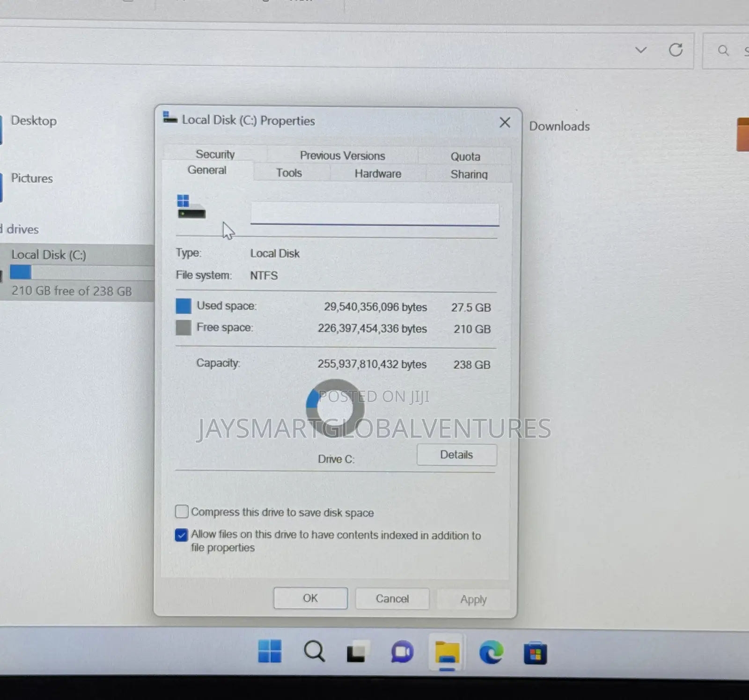Click the Apply button
749x700 pixels.
(x=473, y=599)
